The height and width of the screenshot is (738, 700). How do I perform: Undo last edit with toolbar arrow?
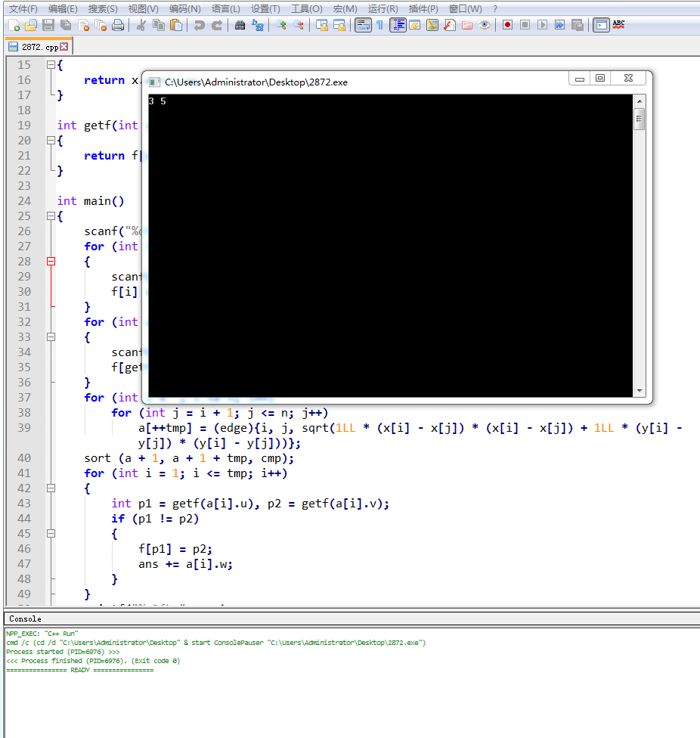[199, 25]
